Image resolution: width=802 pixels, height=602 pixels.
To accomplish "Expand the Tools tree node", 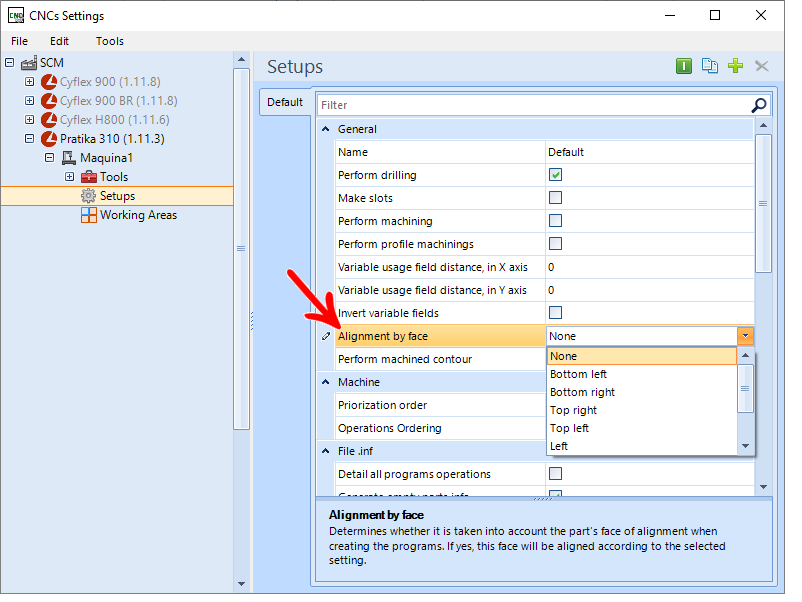I will click(x=69, y=176).
